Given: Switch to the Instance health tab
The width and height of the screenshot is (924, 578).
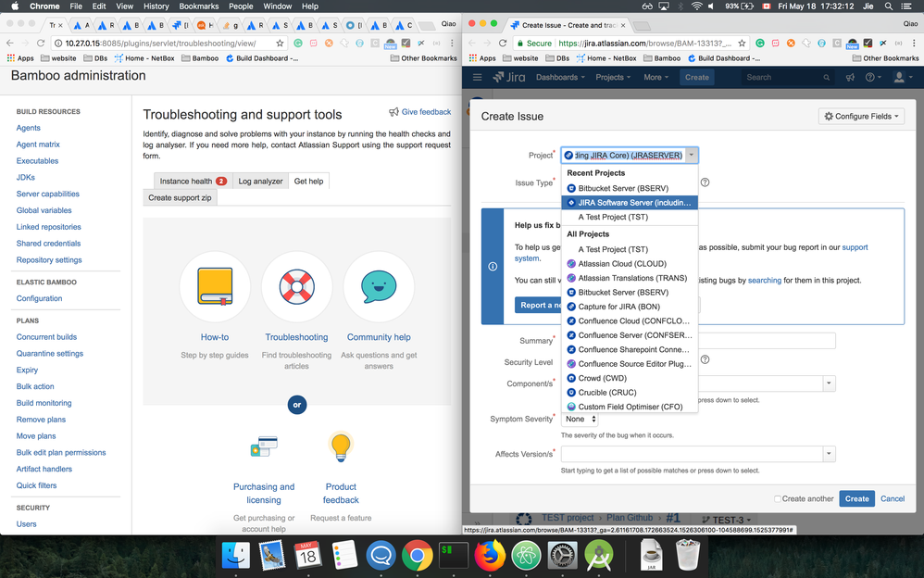Looking at the screenshot, I should tap(193, 181).
